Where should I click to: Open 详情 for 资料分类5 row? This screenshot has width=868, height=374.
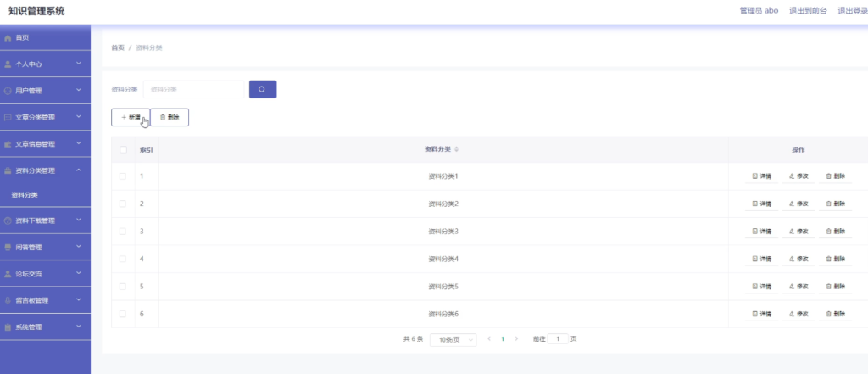[x=762, y=287]
